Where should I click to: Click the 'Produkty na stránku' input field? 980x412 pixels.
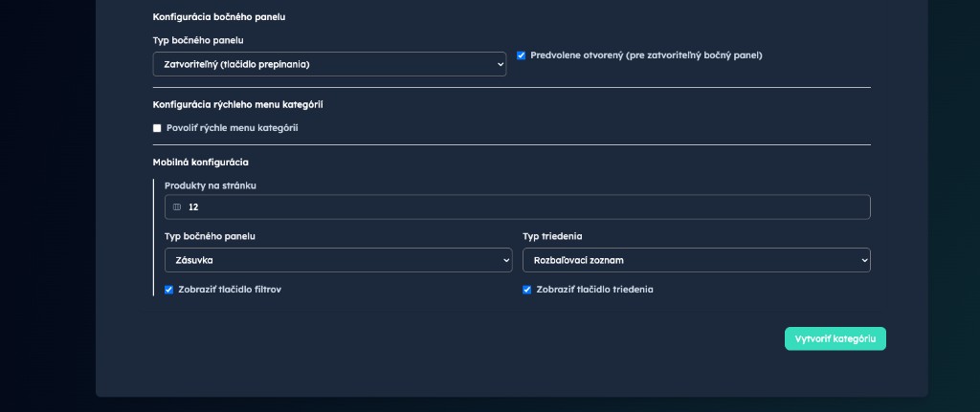click(518, 206)
